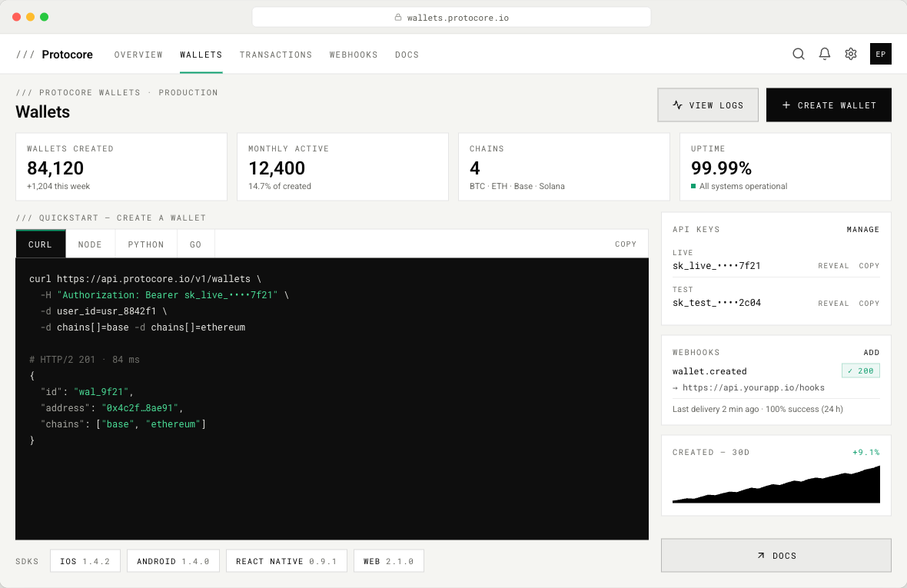Click the webhook URL api.yourapp.io/hooks
This screenshot has width=907, height=588.
coord(753,388)
